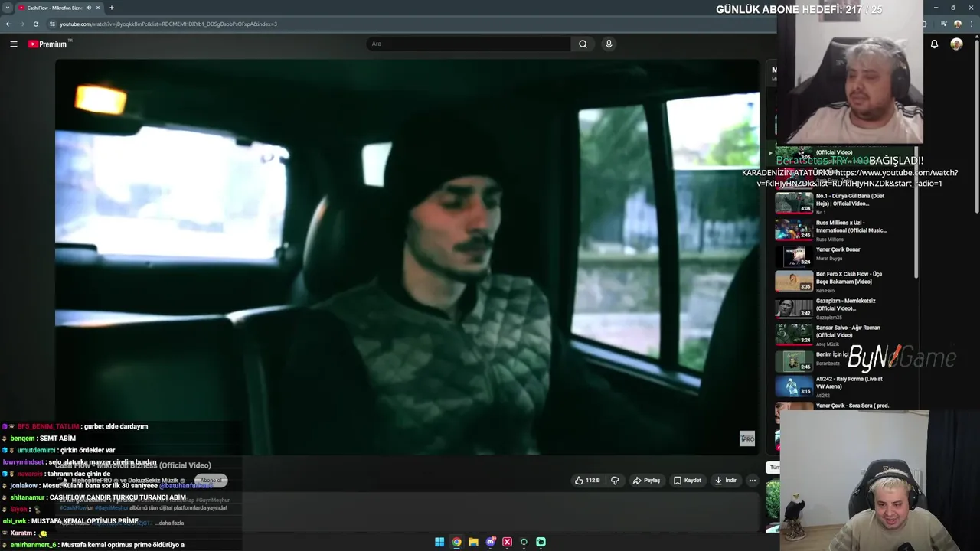Download the video with İndir button
The width and height of the screenshot is (980, 551).
(726, 481)
